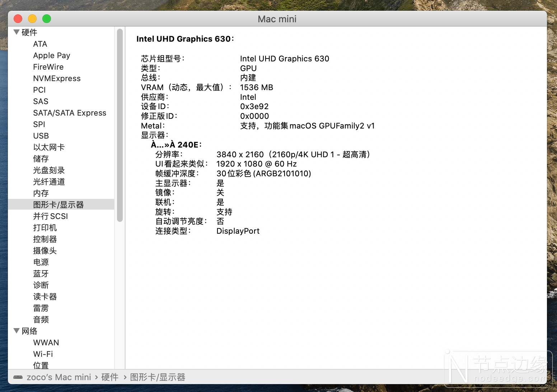The height and width of the screenshot is (392, 557).
Task: Click 图形卡/显示器 in the bottom path bar
Action: click(x=158, y=377)
